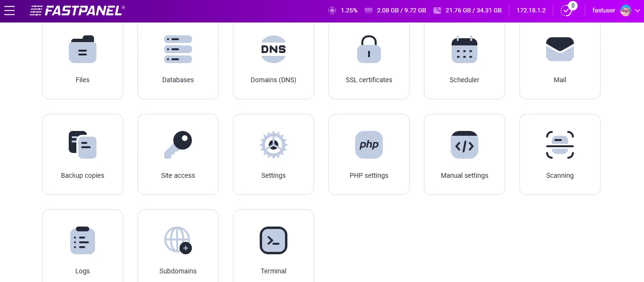Open the hamburger navigation menu
Image resolution: width=644 pixels, height=282 pixels.
(10, 10)
